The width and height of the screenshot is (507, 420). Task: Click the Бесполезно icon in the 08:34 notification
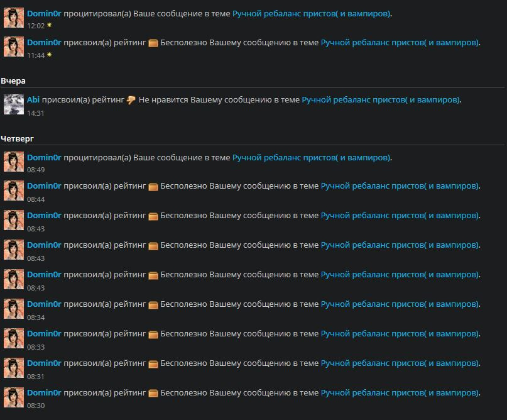(x=153, y=305)
